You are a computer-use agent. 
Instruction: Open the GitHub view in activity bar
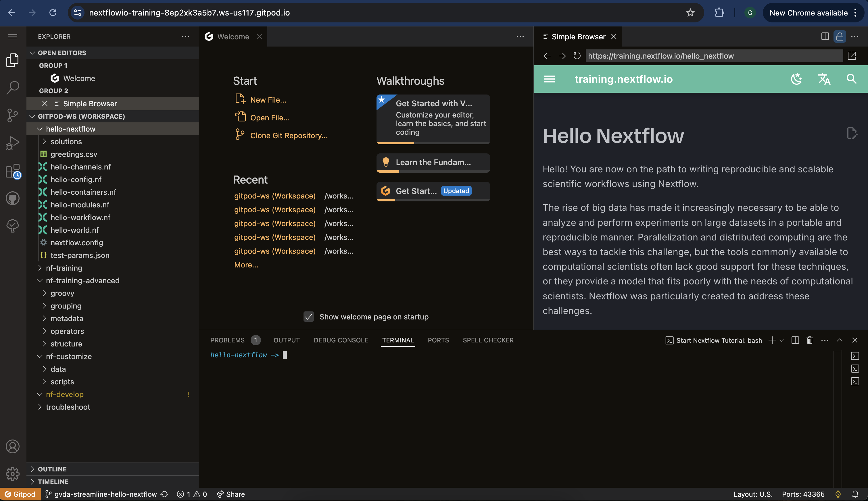pos(13,198)
